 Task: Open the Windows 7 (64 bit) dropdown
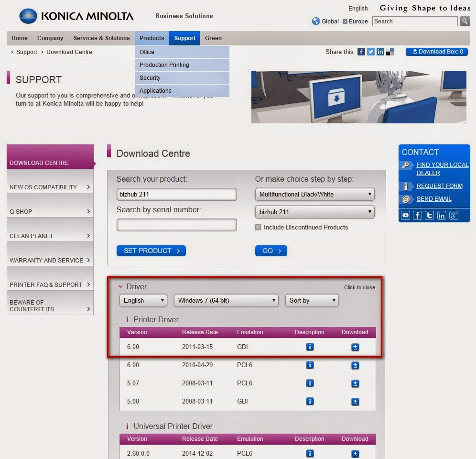click(x=226, y=301)
